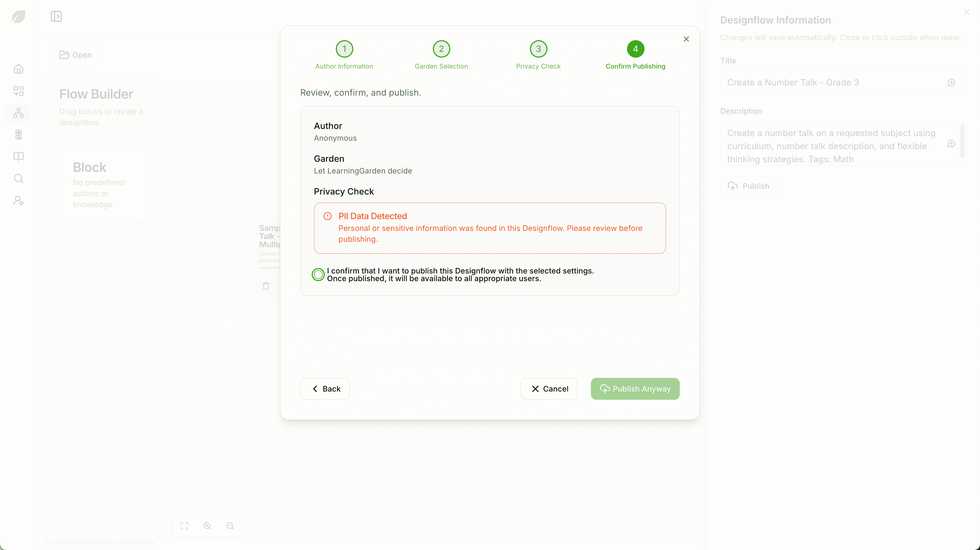Go to Garden Selection step
Image resolution: width=980 pixels, height=550 pixels.
pyautogui.click(x=441, y=49)
